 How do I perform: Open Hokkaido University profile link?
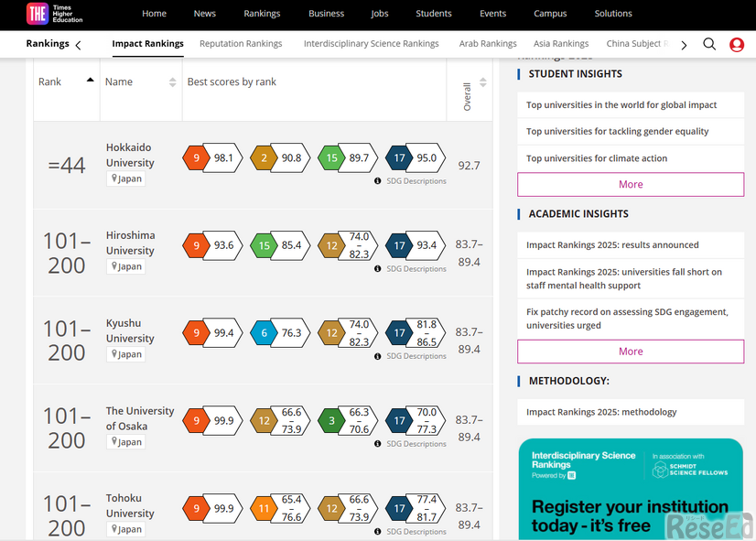point(130,156)
